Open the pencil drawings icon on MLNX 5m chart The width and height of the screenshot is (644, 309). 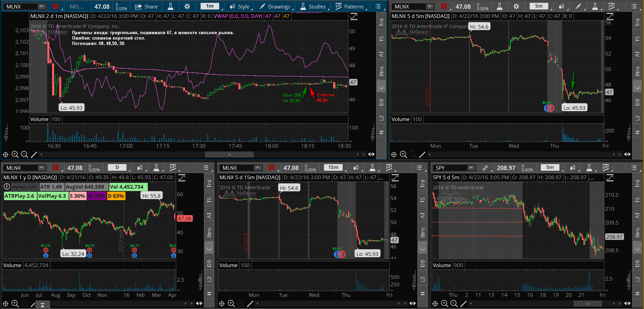[x=578, y=6]
